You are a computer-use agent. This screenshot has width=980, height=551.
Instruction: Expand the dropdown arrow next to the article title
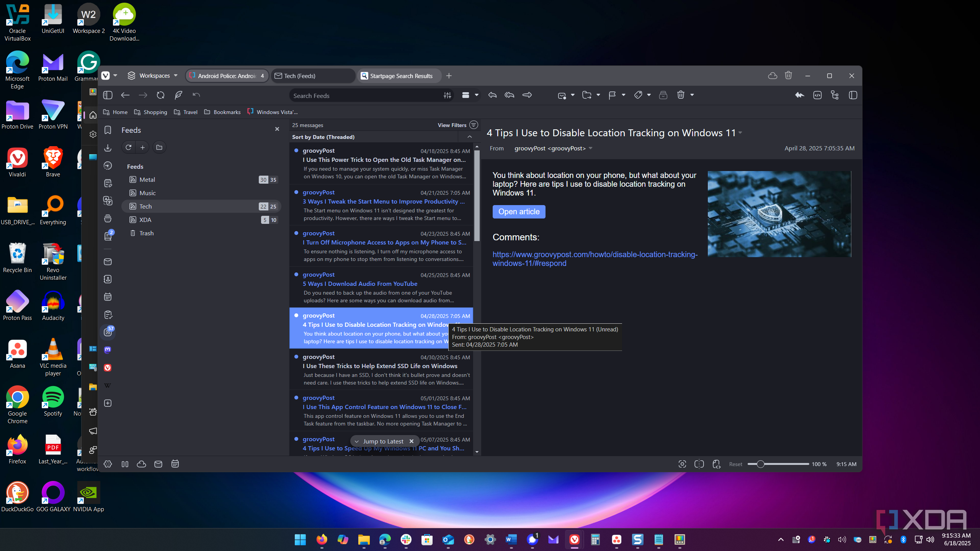coord(740,133)
